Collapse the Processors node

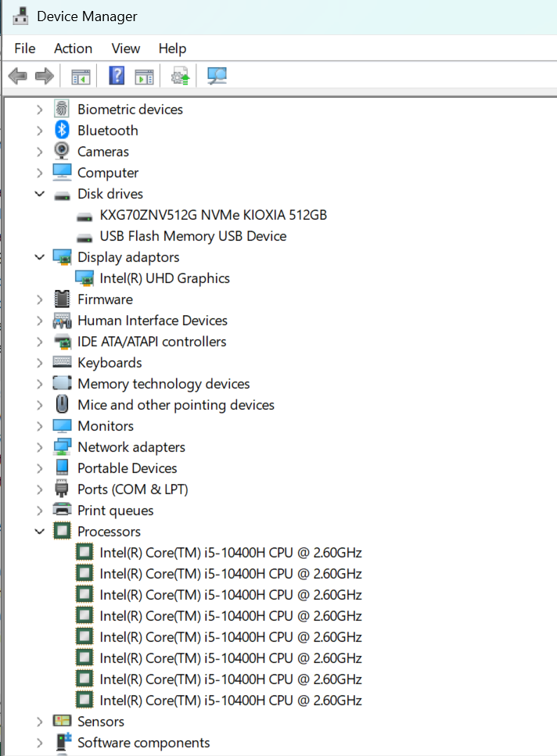(40, 532)
